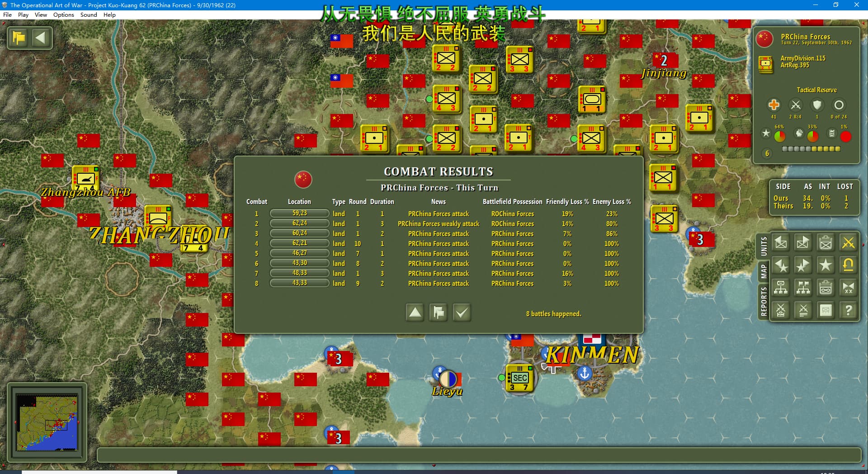
Task: Confirm Combat Results with the checkmark button
Action: (462, 312)
